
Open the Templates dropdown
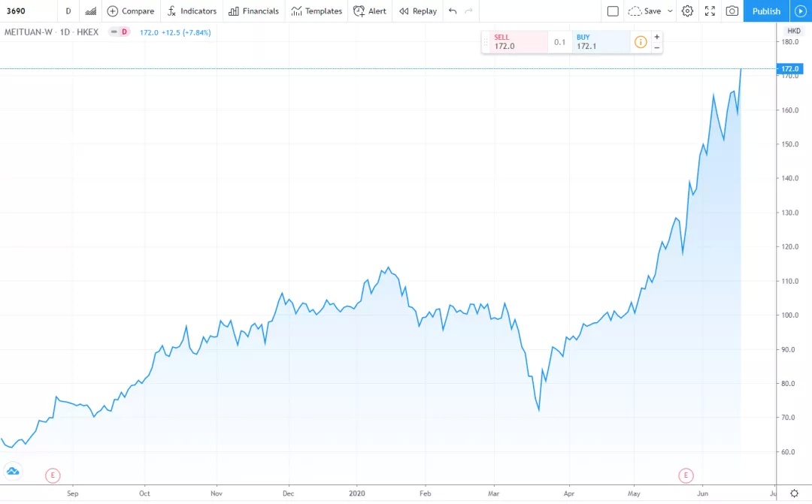[x=317, y=11]
